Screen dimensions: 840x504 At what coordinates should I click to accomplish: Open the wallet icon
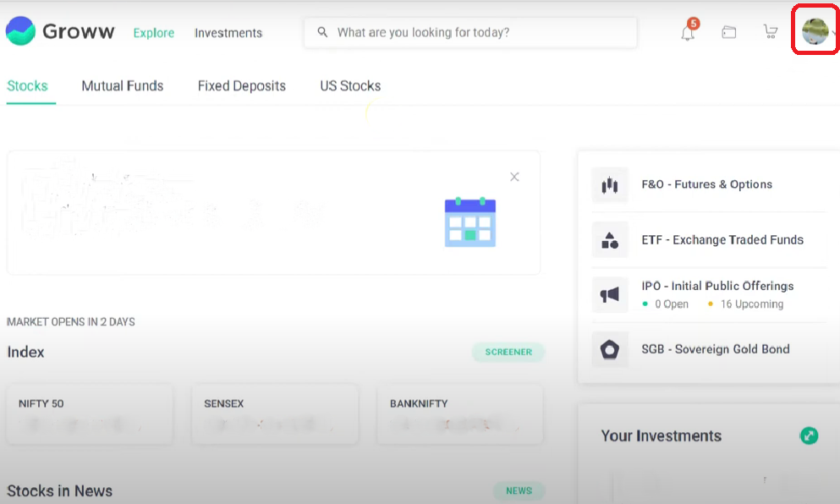(728, 32)
